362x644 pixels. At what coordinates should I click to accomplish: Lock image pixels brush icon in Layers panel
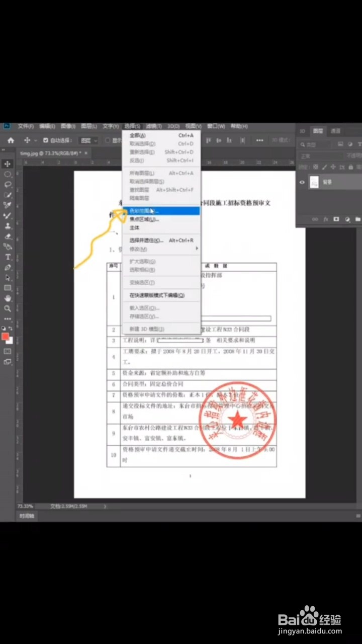coord(324,167)
